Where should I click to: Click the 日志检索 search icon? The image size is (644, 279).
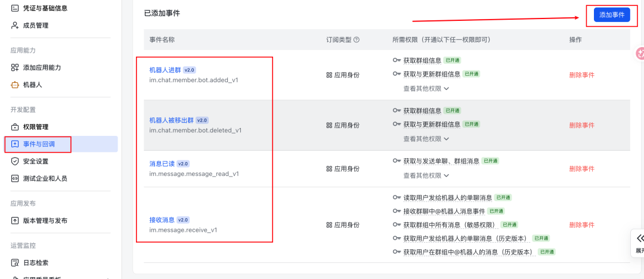click(15, 263)
